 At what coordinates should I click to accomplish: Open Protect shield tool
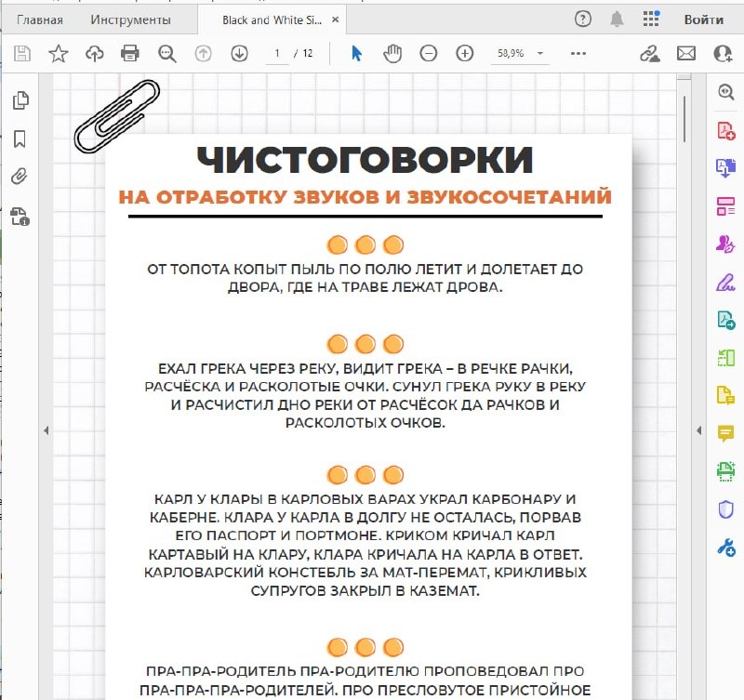pos(726,509)
